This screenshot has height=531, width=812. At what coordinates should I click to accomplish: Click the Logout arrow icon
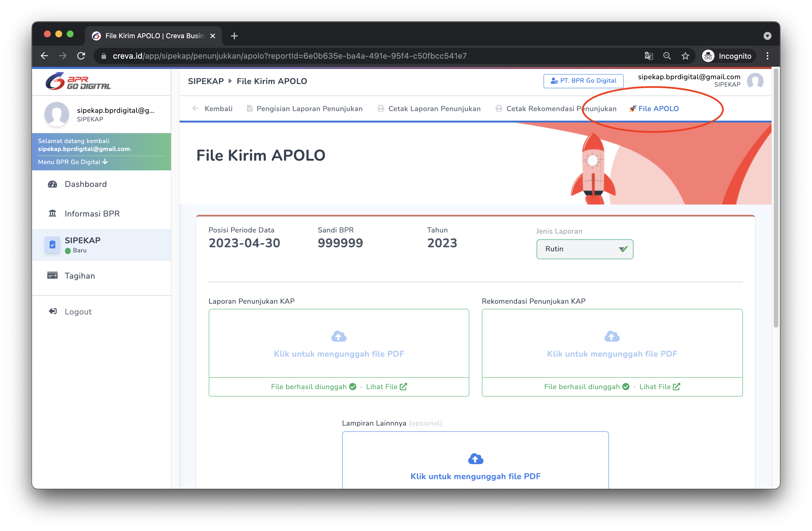coord(52,311)
